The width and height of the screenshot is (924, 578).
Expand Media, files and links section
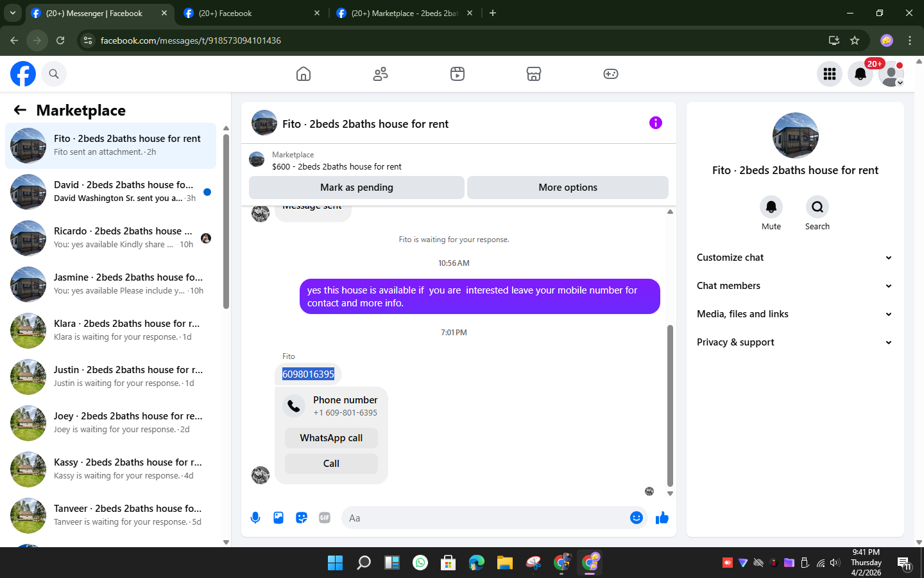(x=794, y=314)
